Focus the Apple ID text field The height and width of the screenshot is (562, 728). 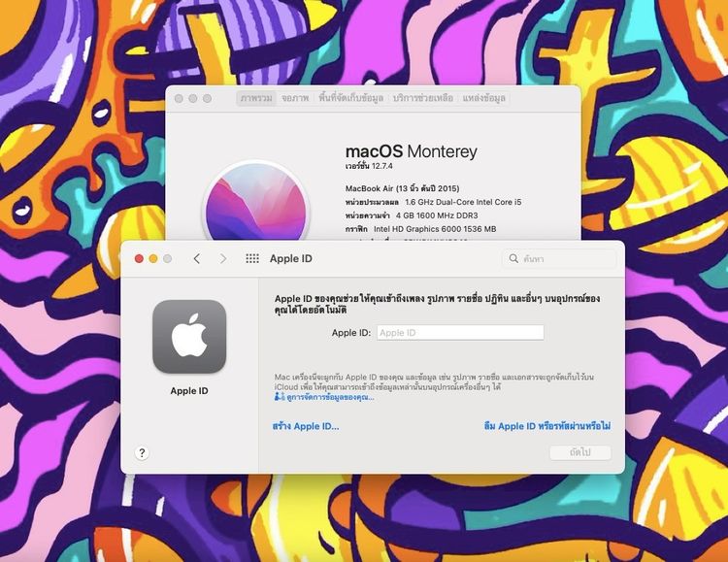[460, 333]
